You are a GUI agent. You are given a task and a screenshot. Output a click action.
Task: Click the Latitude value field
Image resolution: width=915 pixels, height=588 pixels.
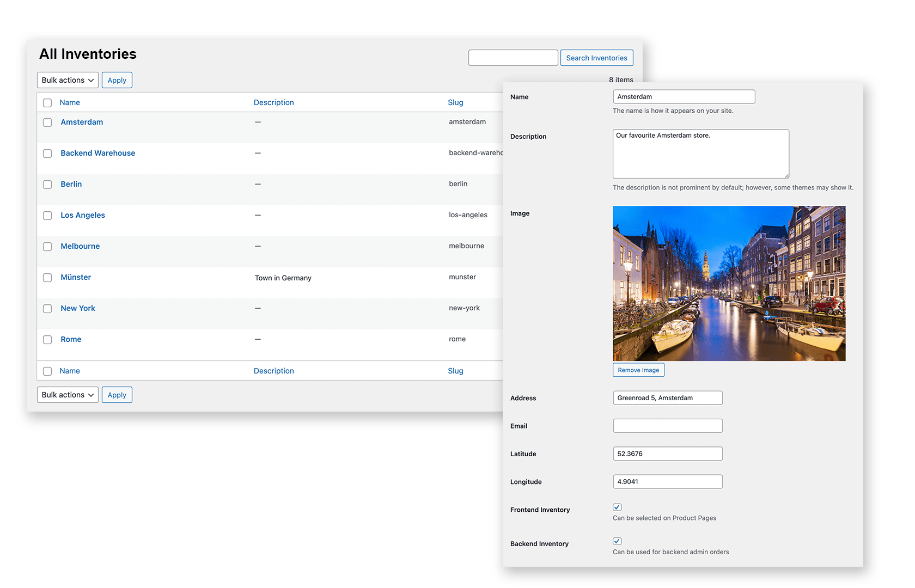(x=667, y=454)
